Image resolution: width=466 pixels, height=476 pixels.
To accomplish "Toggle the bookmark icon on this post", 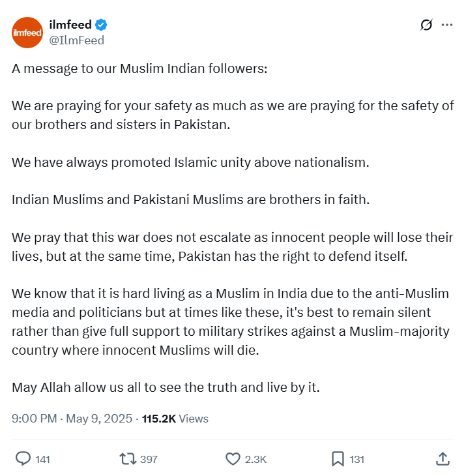I will click(x=338, y=459).
